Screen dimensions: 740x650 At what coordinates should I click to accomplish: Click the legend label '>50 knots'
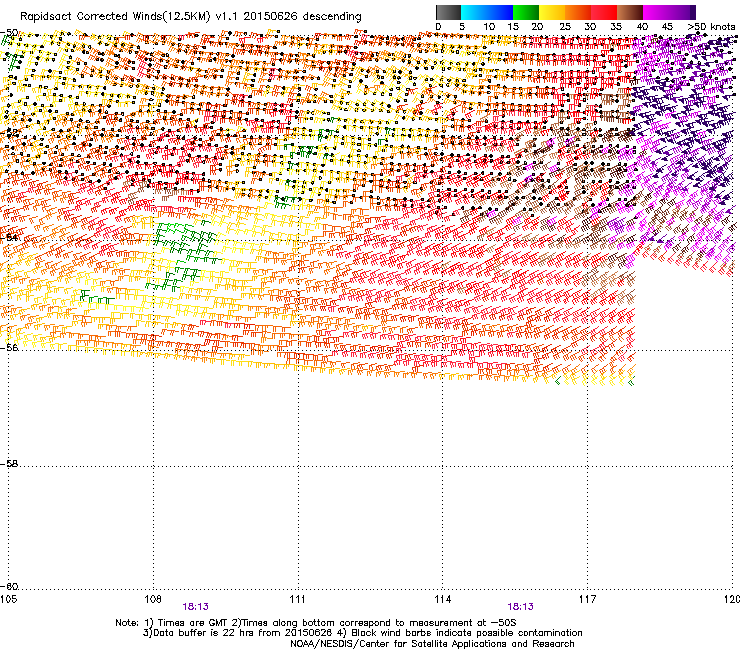711,27
